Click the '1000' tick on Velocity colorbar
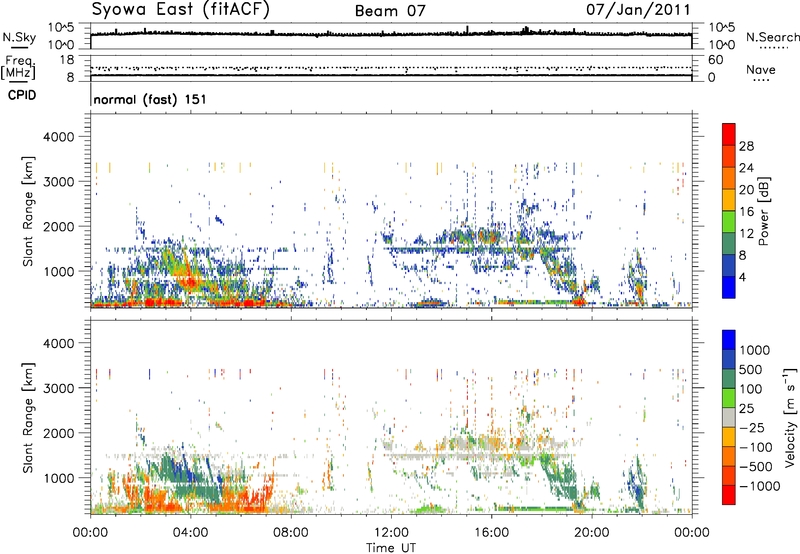 pos(755,350)
